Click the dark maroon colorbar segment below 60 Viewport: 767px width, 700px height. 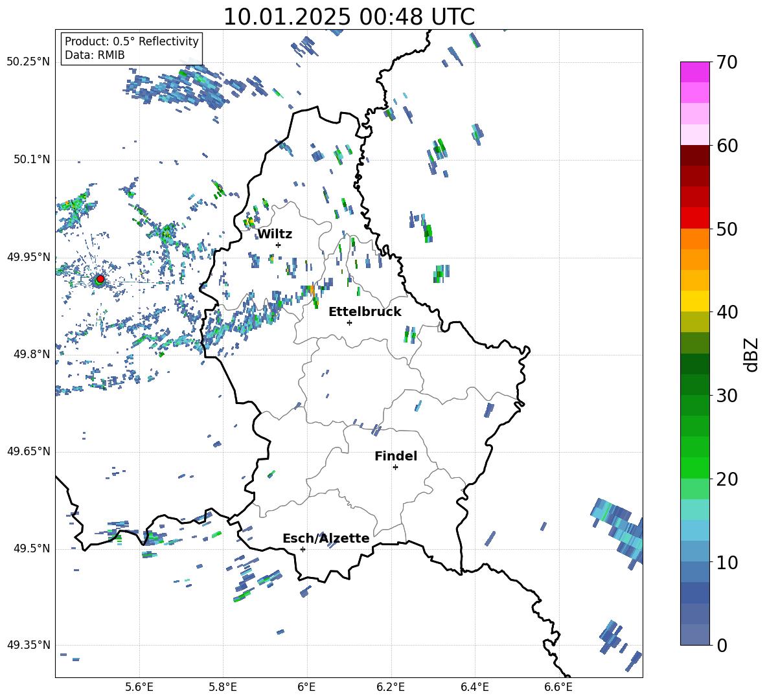coord(694,155)
